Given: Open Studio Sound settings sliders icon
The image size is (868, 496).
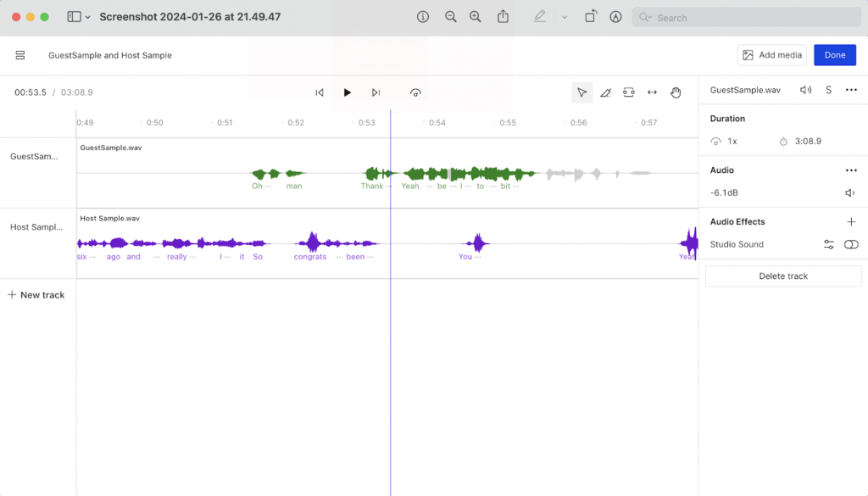Looking at the screenshot, I should tap(828, 244).
